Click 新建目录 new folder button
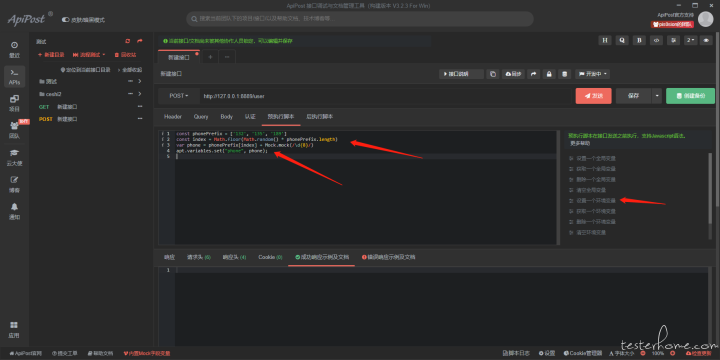Screen dimensions: 720x360 51,55
